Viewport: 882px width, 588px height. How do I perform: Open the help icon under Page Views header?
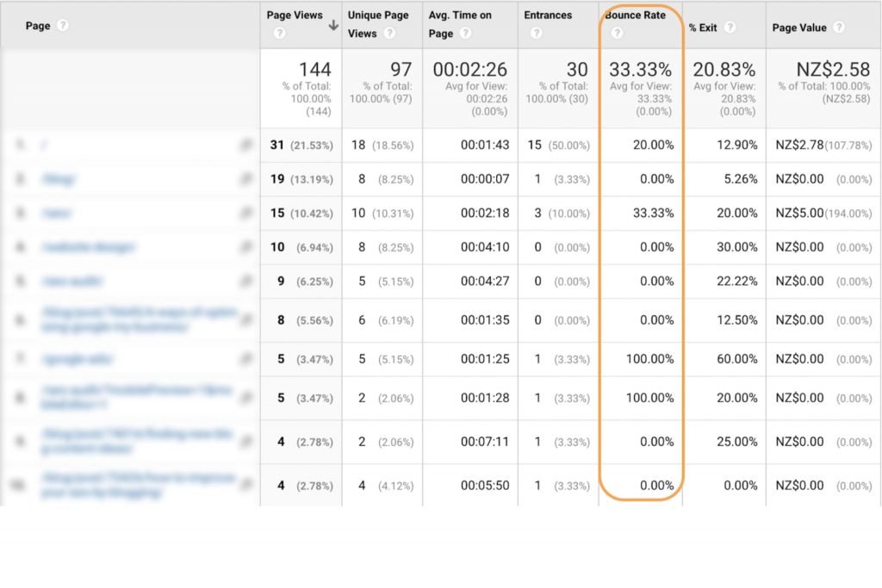point(280,34)
